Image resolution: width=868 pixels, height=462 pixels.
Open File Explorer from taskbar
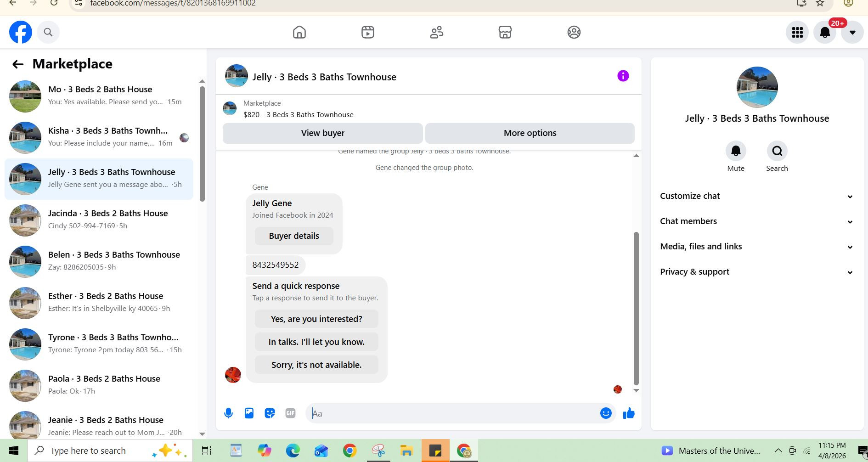(x=406, y=451)
